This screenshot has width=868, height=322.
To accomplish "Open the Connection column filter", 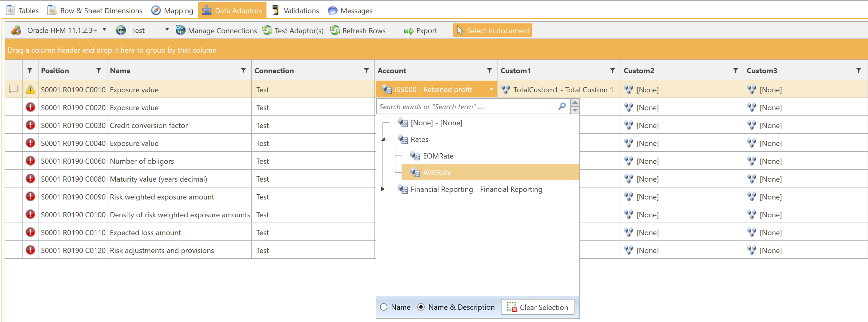I will coord(366,70).
